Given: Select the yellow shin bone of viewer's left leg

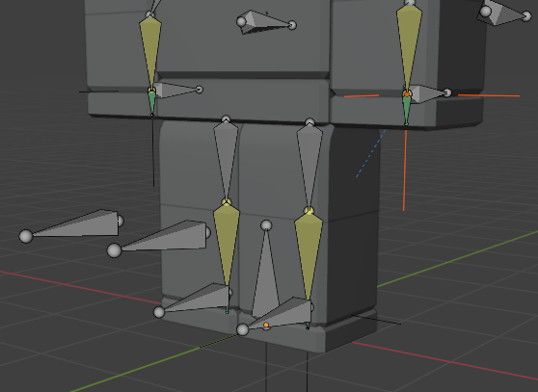Looking at the screenshot, I should (x=227, y=240).
